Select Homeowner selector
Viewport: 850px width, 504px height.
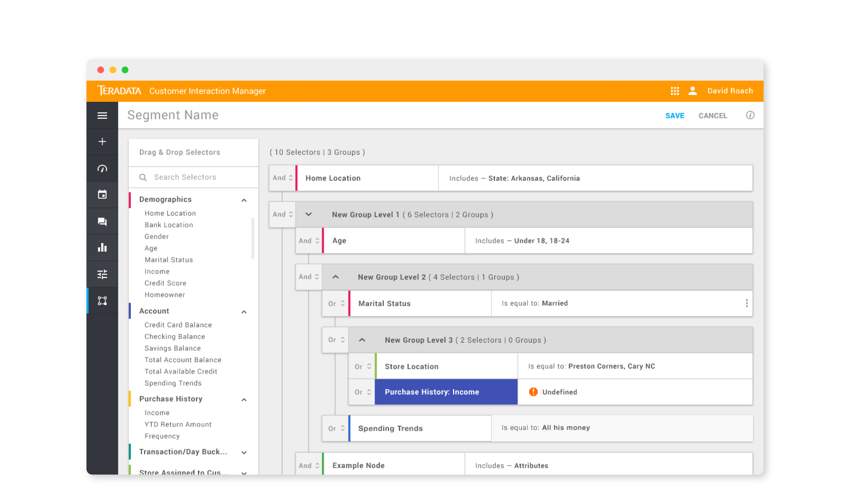pyautogui.click(x=165, y=294)
